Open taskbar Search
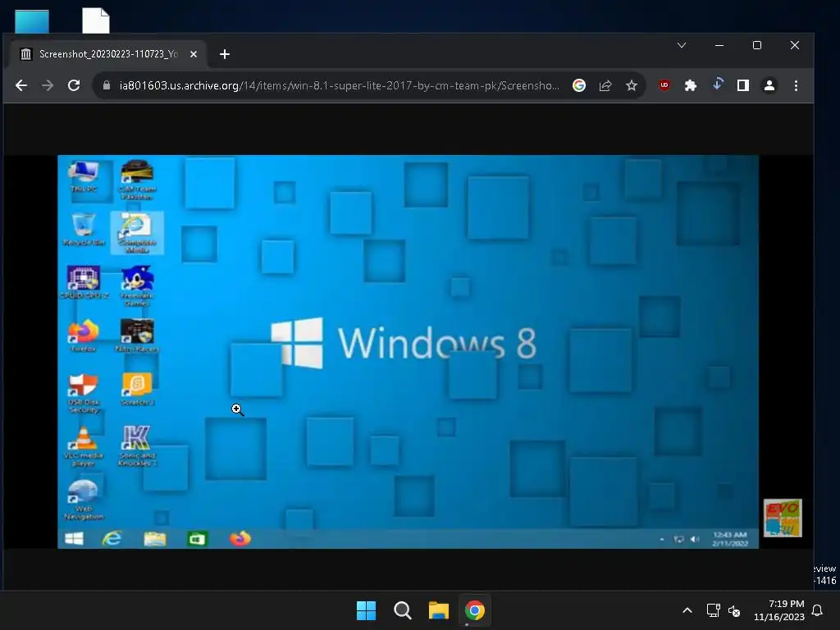This screenshot has height=630, width=840. pyautogui.click(x=402, y=610)
